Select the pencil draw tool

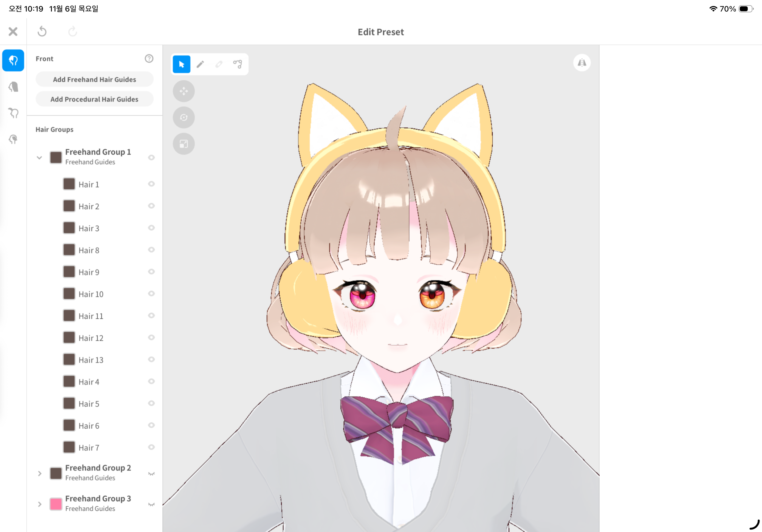pos(200,64)
